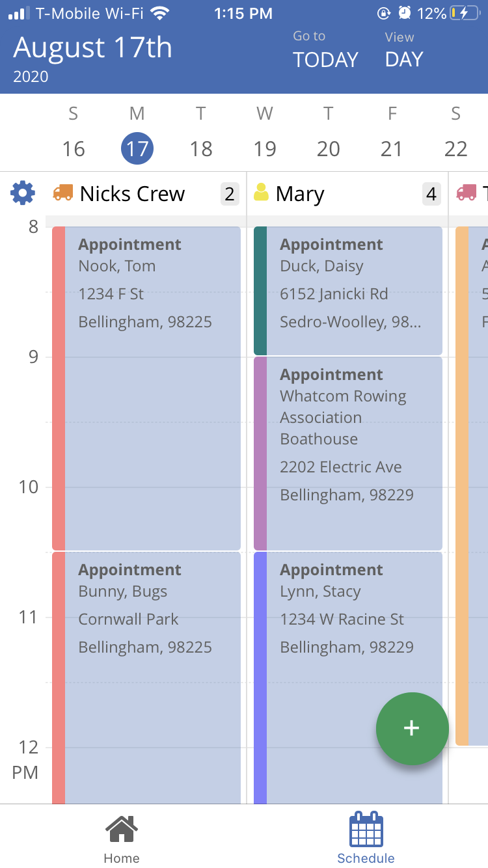488x868 pixels.
Task: Tap the Nicks Crew appointment count badge
Action: tap(229, 194)
